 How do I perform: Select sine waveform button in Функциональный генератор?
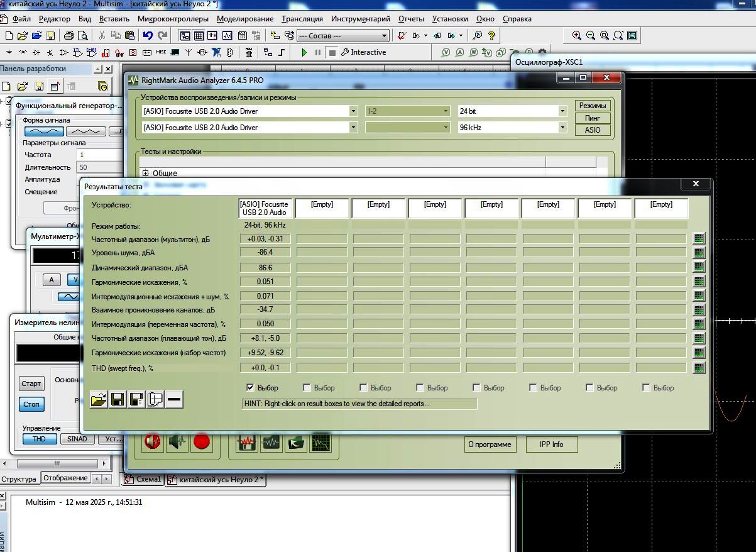point(44,131)
